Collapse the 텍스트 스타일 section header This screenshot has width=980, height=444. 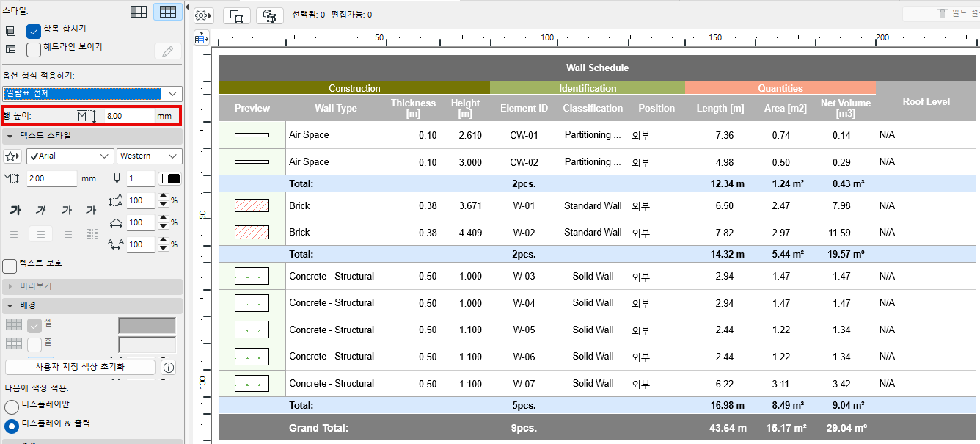click(x=44, y=136)
